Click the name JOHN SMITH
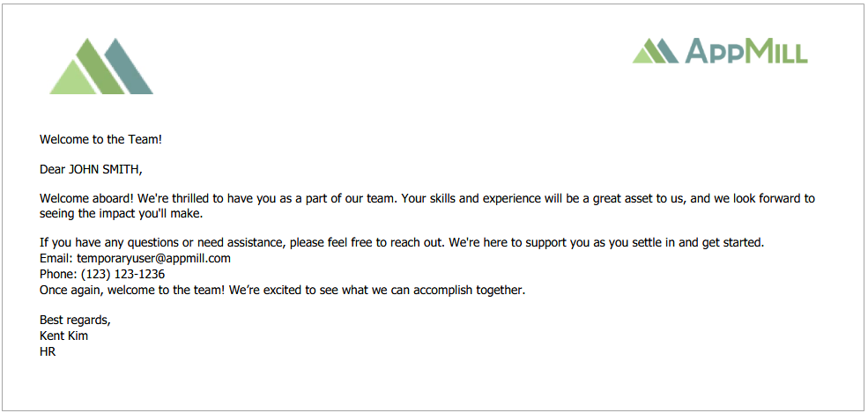Viewport: 868px width, 413px height. [x=103, y=170]
